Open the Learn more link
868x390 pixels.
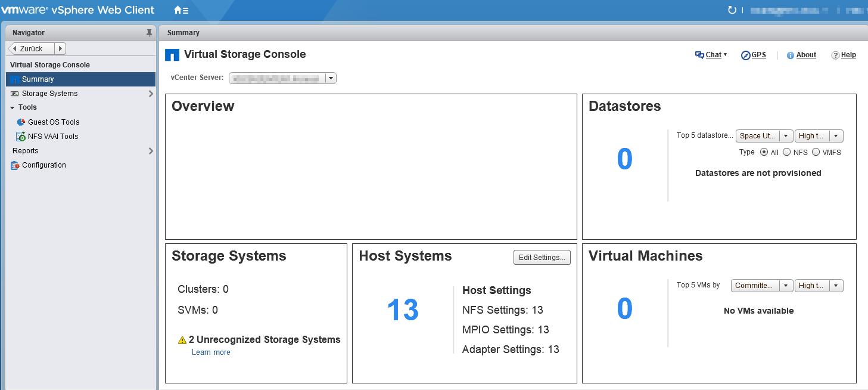click(211, 352)
